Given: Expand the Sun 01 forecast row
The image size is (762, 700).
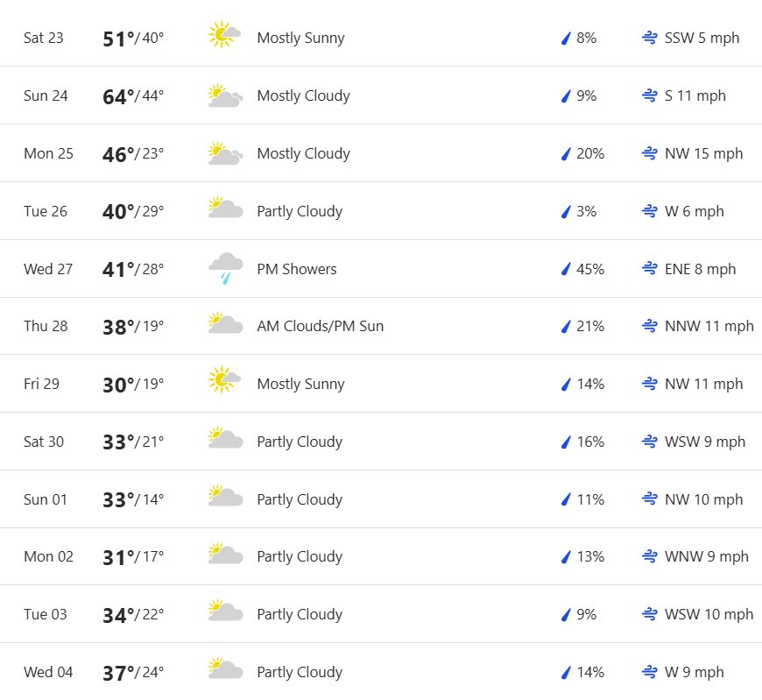Looking at the screenshot, I should point(381,499).
